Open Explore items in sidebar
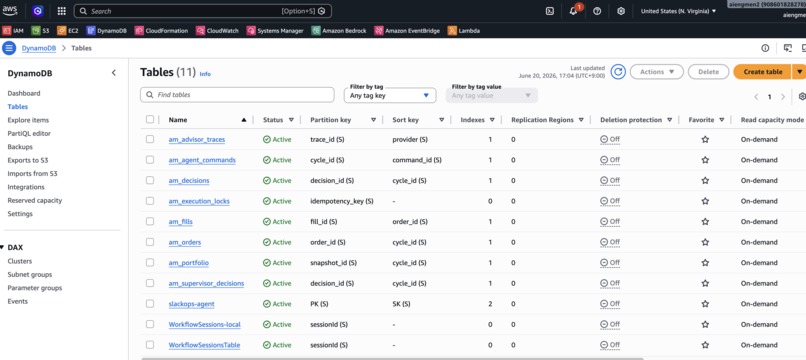This screenshot has width=806, height=360. (x=28, y=120)
